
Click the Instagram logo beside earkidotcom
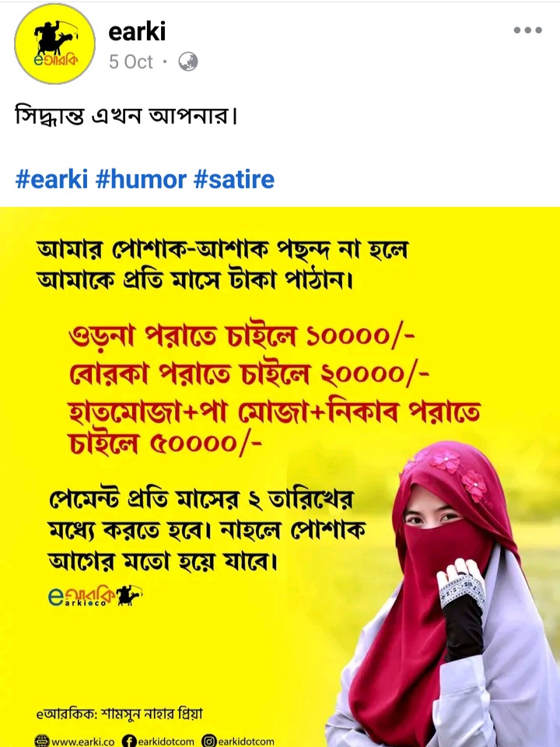click(x=208, y=741)
